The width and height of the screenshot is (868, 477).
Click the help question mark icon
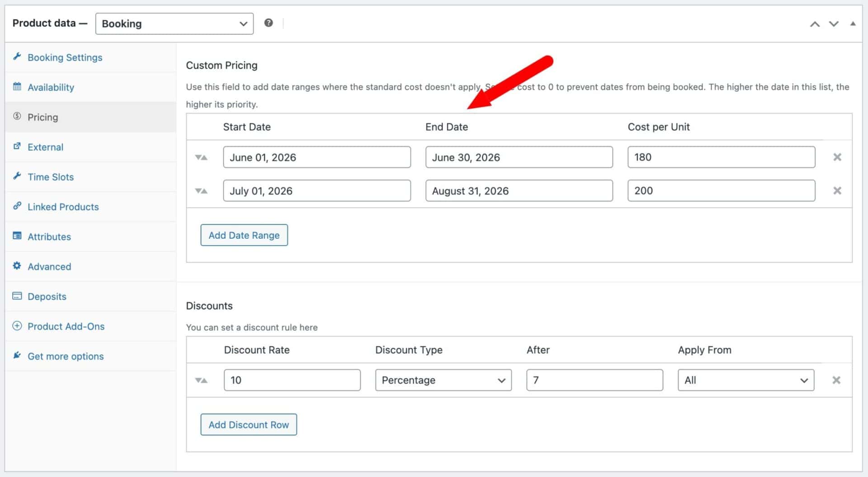(x=269, y=23)
